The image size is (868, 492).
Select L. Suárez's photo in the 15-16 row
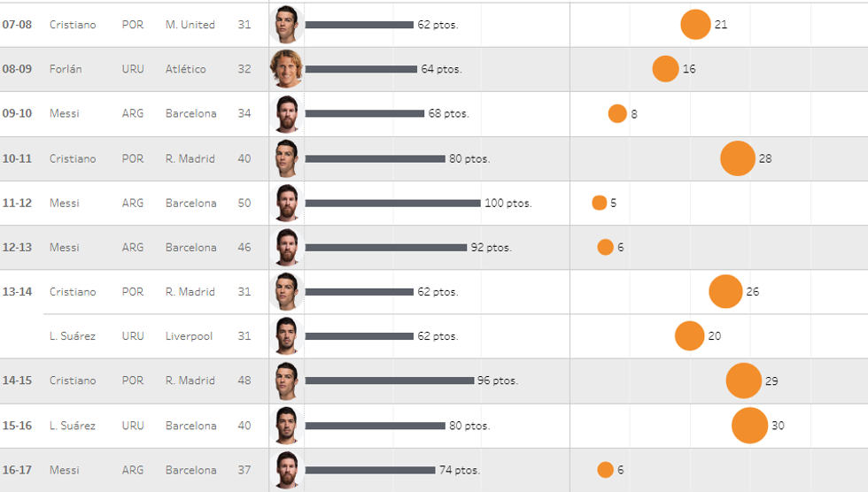point(286,426)
